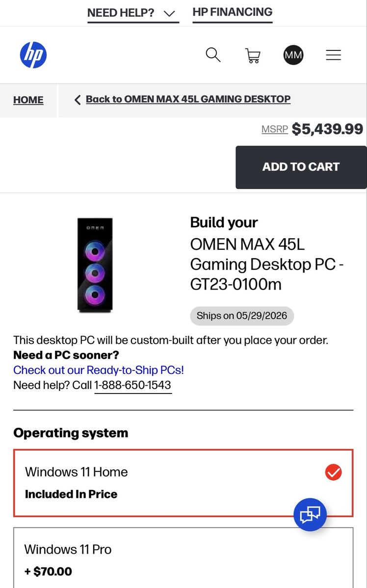The height and width of the screenshot is (588, 367).
Task: Open the blue chat bubble icon
Action: (310, 514)
